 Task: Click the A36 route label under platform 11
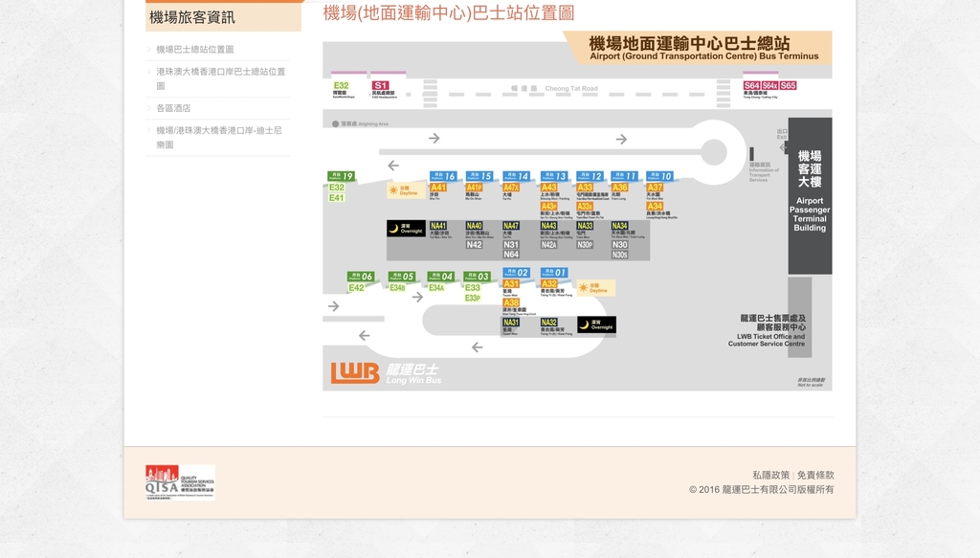pyautogui.click(x=619, y=188)
